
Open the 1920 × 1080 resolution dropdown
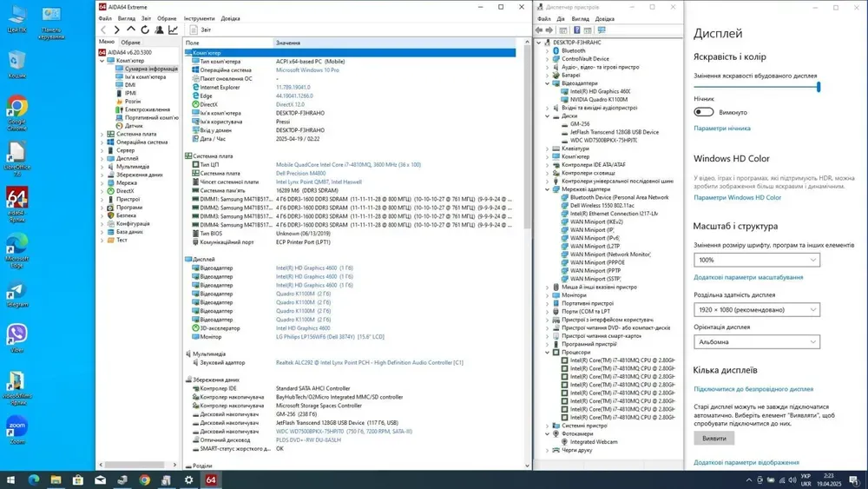pos(756,310)
